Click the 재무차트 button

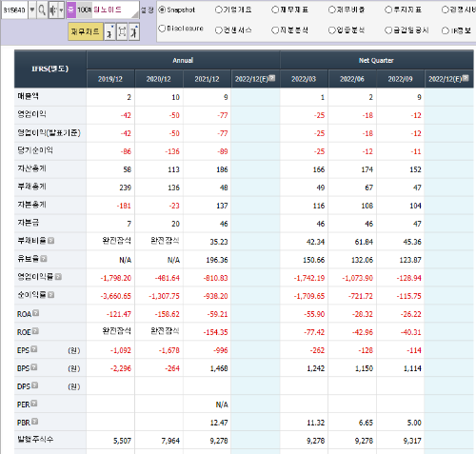[86, 31]
